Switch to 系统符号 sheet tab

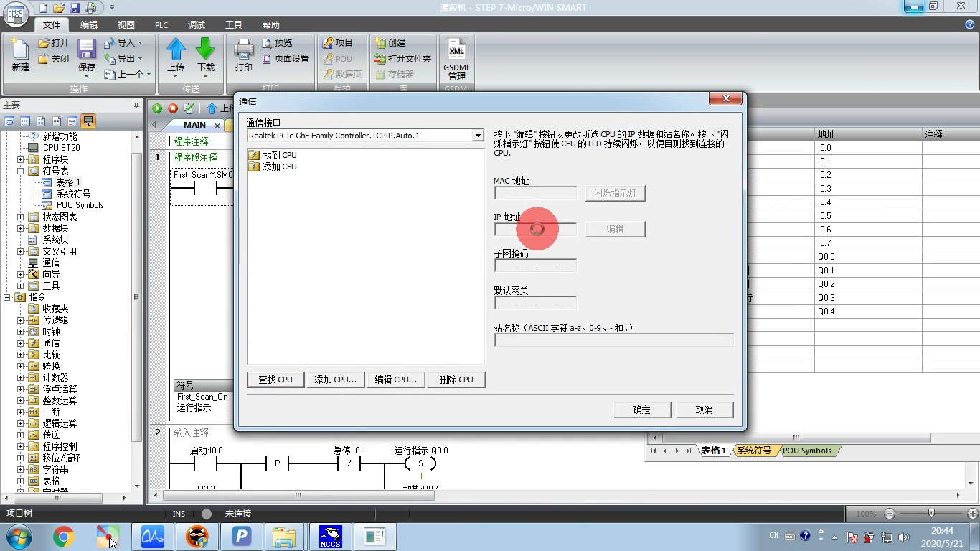(754, 451)
